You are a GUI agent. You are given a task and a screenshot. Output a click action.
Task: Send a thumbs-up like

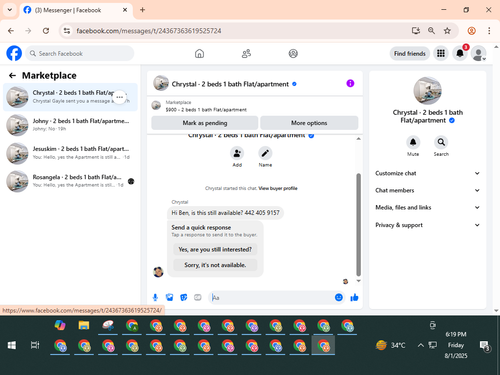pyautogui.click(x=354, y=297)
